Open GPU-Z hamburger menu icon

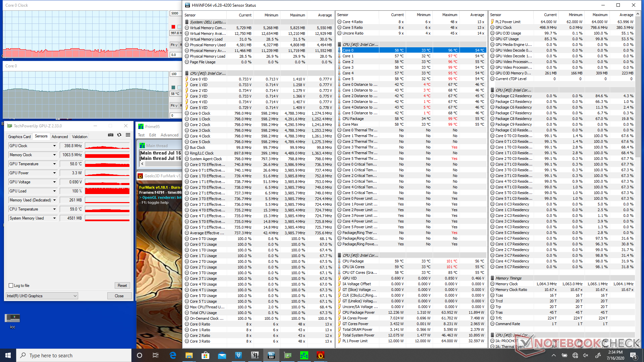click(128, 135)
